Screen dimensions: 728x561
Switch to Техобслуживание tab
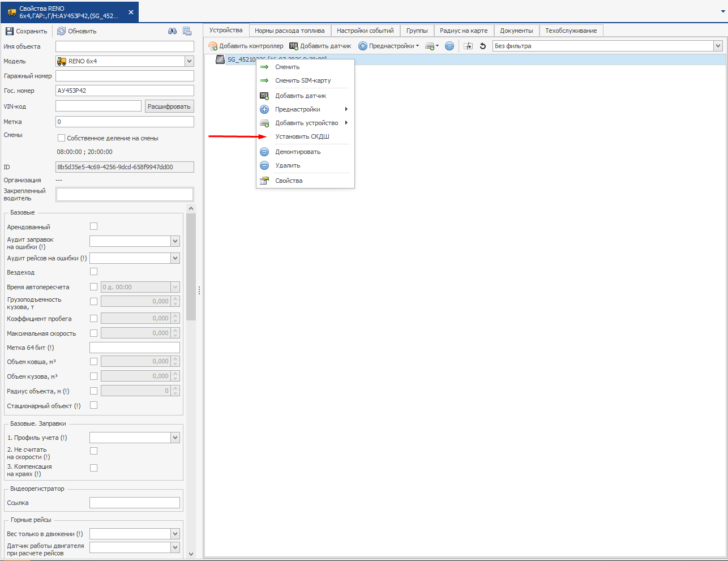click(571, 31)
